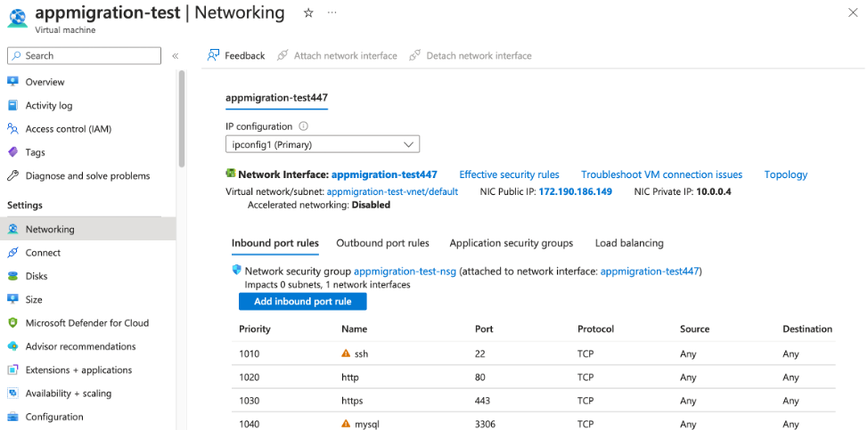Open Troubleshoot VM connection issues
This screenshot has width=868, height=430.
tap(661, 174)
